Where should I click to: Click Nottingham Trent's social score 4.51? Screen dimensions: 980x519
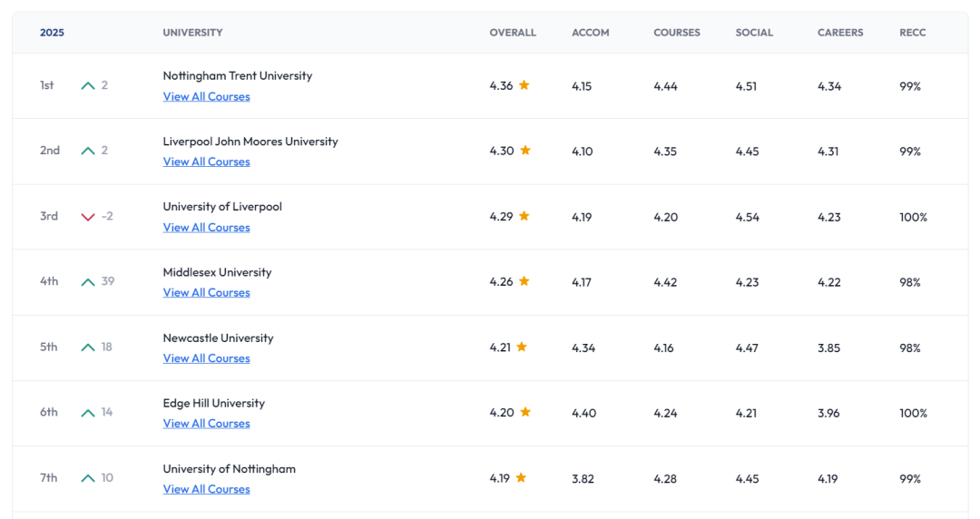(x=746, y=86)
